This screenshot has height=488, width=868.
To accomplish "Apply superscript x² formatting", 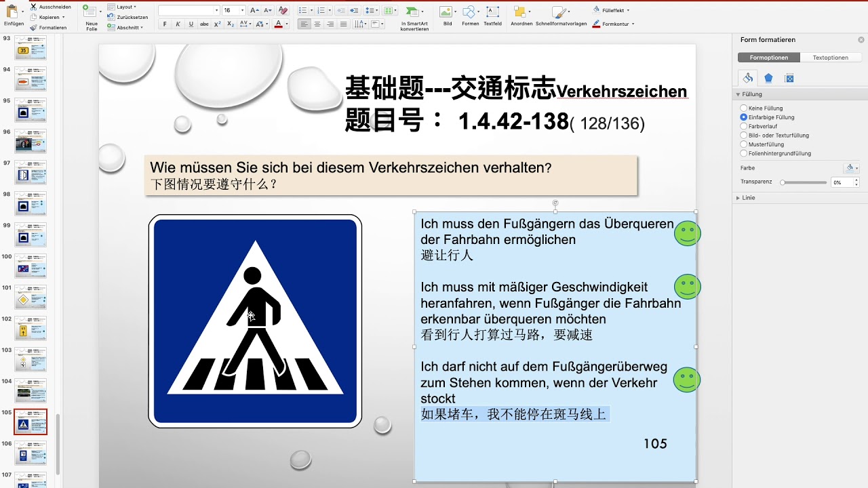I will 217,24.
